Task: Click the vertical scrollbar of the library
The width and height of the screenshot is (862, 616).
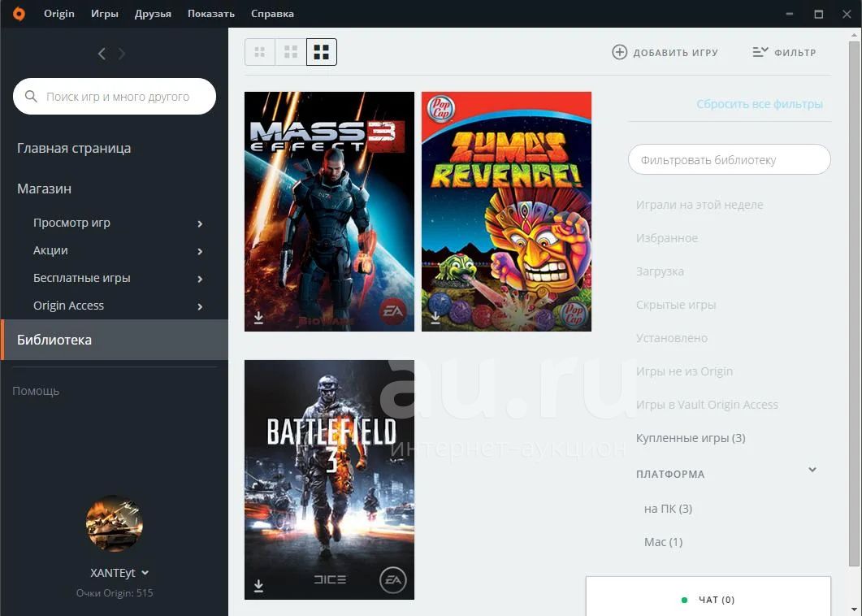Action: (x=854, y=302)
